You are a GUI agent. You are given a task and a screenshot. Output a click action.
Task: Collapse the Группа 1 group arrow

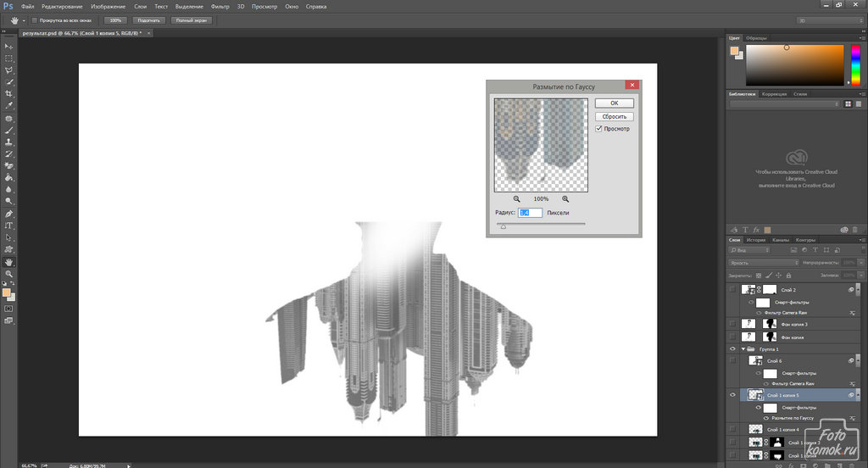point(743,348)
